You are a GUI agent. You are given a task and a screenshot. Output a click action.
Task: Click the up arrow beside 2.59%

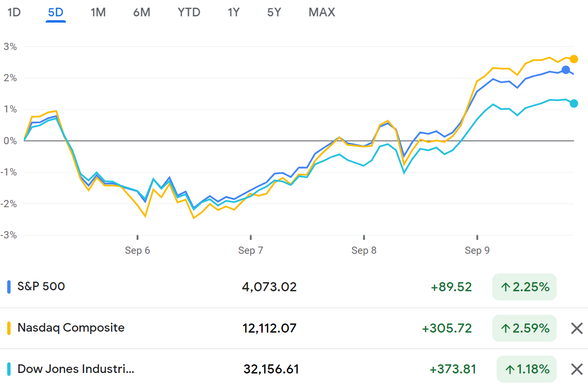[x=505, y=329]
